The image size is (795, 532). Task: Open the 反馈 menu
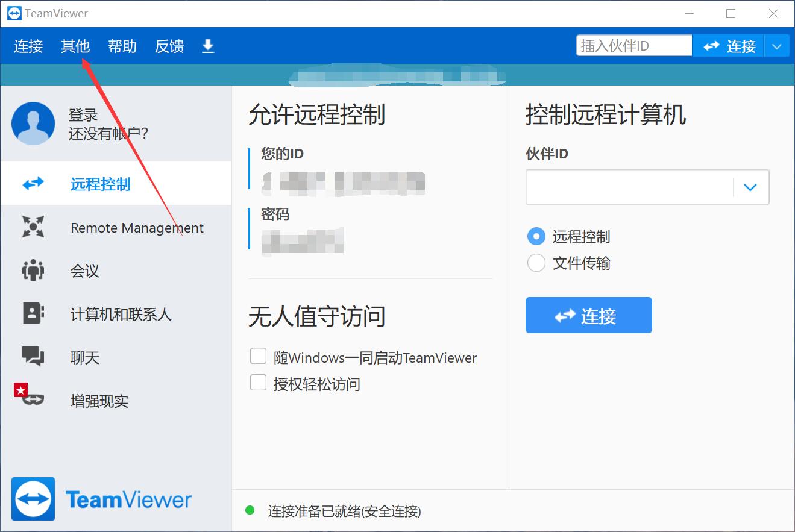tap(169, 46)
